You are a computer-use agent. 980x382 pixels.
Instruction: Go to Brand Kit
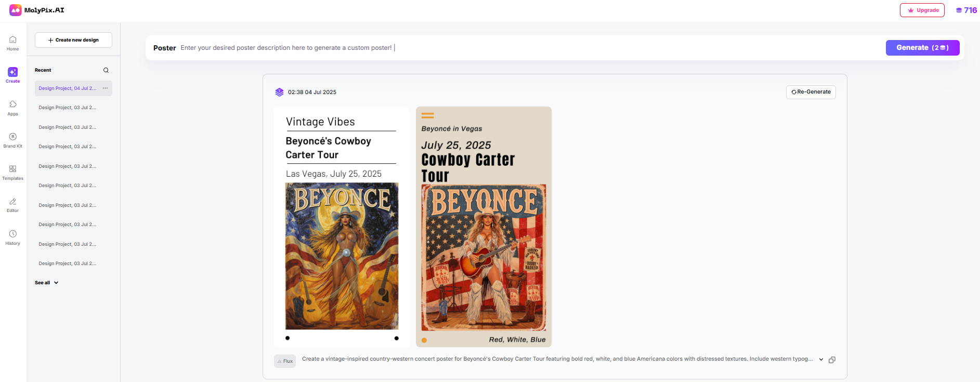pos(13,140)
